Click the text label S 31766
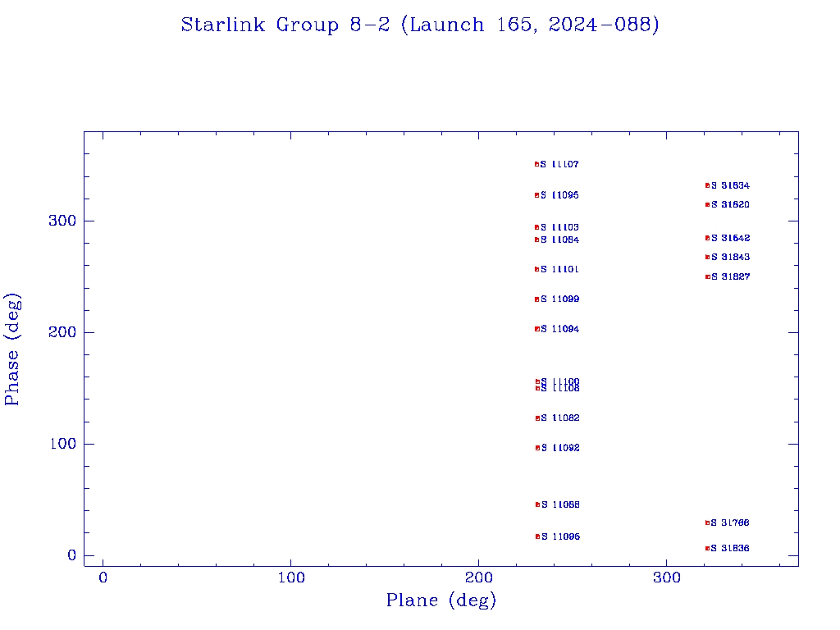840x630 pixels. pyautogui.click(x=730, y=523)
